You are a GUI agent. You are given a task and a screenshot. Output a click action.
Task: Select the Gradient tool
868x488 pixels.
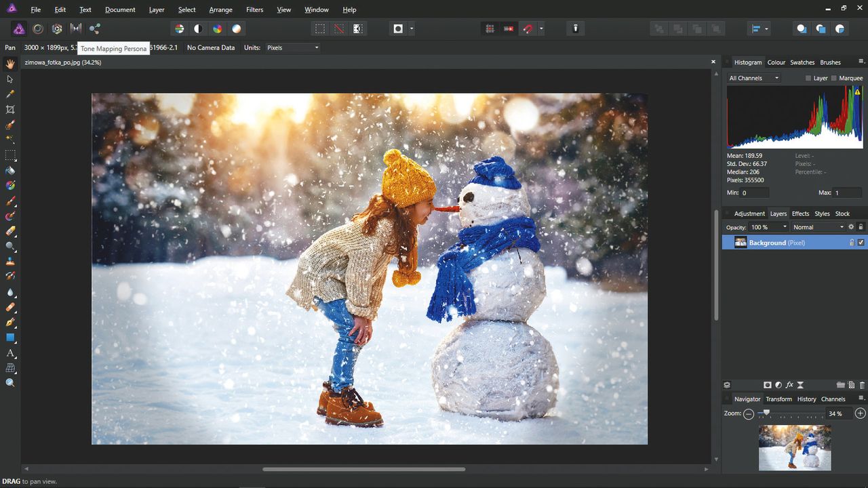10,185
